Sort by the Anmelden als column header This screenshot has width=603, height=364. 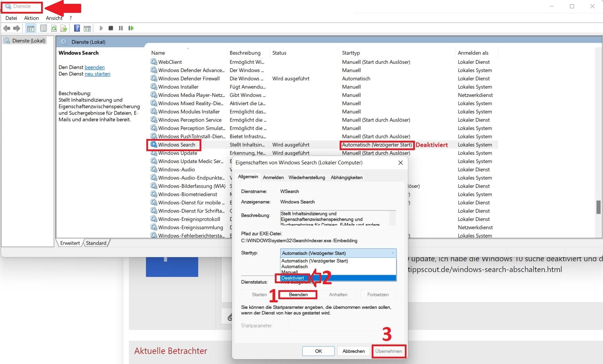pos(476,53)
